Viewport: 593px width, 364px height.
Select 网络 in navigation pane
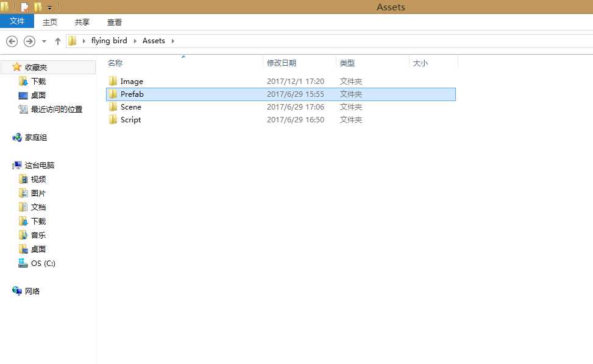coord(32,291)
